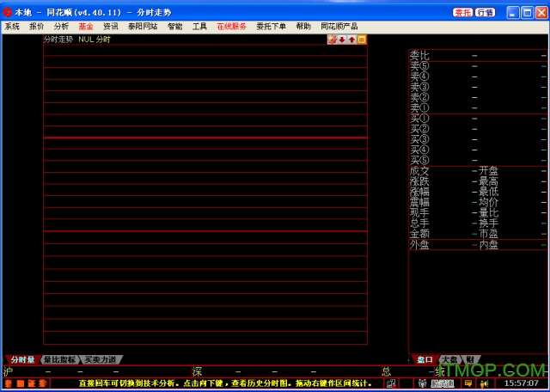This screenshot has height=392, width=550.
Task: Open the 同花顺产品 menu
Action: (339, 27)
